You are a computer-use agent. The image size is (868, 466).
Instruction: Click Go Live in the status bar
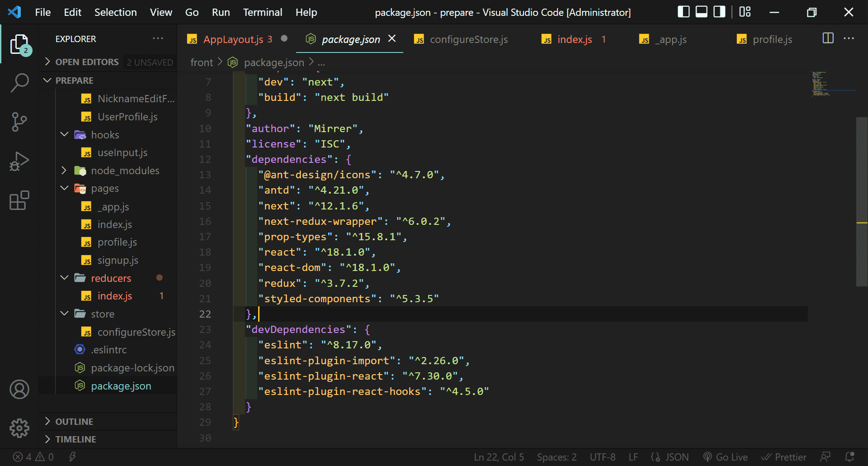click(726, 457)
